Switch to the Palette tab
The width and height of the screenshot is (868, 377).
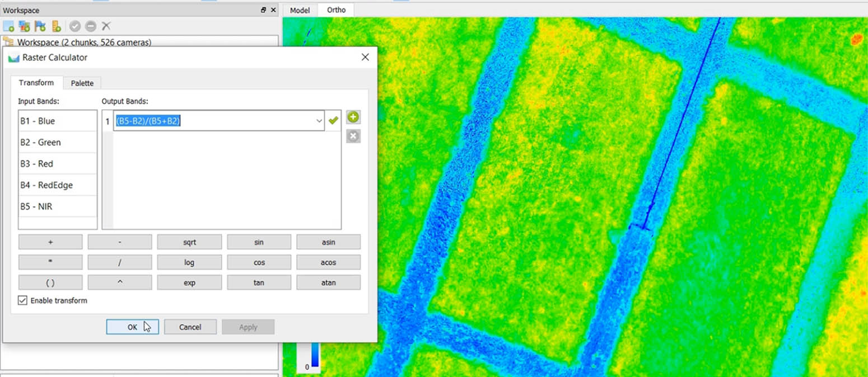pos(82,83)
